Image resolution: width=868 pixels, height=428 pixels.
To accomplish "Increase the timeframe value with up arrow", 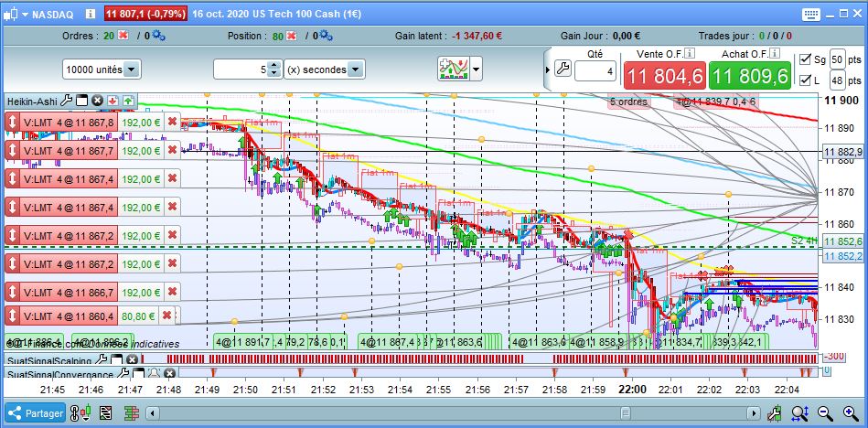I will coord(274,65).
